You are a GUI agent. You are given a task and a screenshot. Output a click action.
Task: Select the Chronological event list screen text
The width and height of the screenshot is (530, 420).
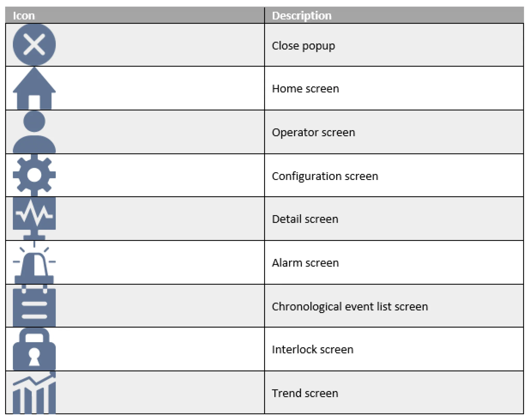click(350, 307)
